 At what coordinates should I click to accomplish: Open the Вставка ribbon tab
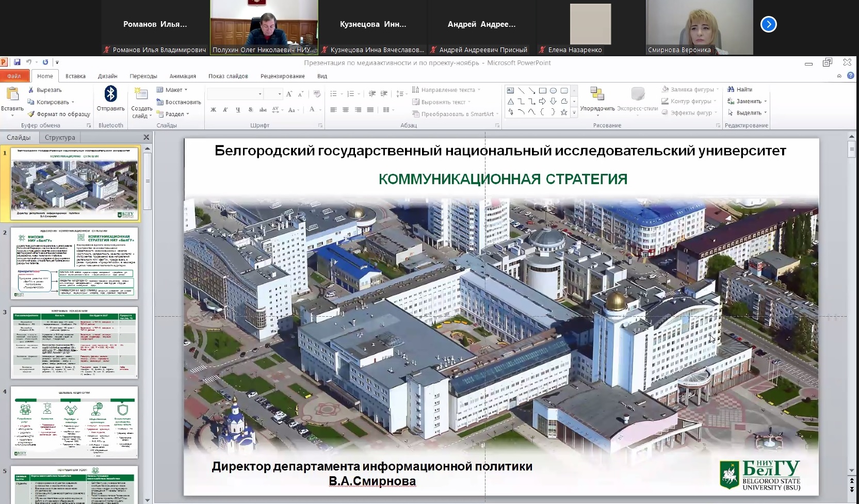[75, 76]
